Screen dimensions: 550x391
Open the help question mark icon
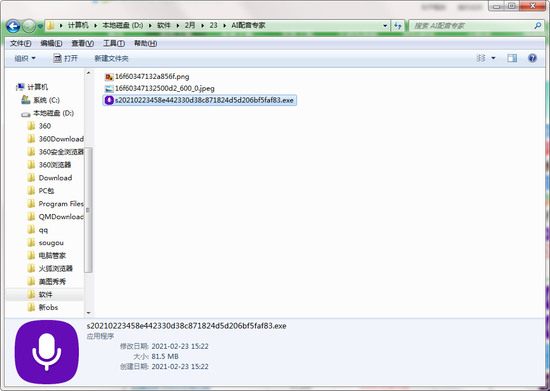point(532,58)
